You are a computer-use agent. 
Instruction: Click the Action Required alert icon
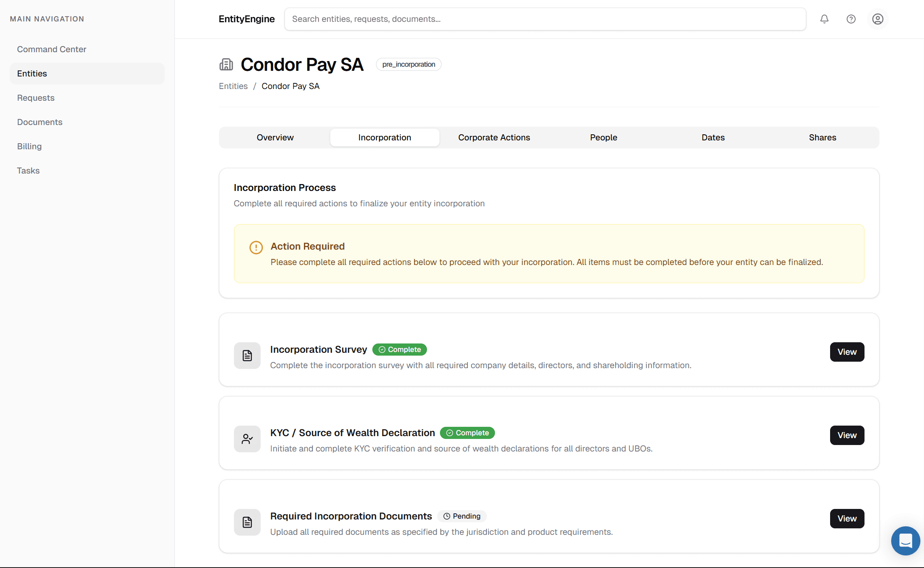coord(256,247)
